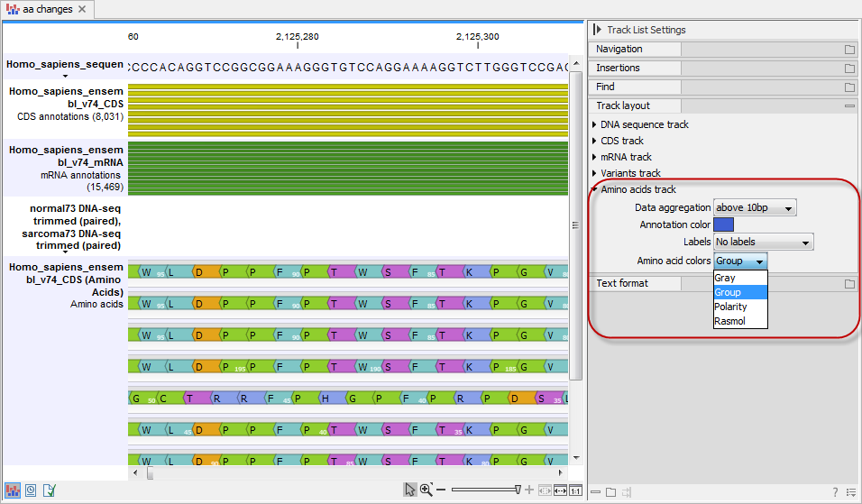Open the Data aggregation dropdown
862x504 pixels.
pos(755,208)
